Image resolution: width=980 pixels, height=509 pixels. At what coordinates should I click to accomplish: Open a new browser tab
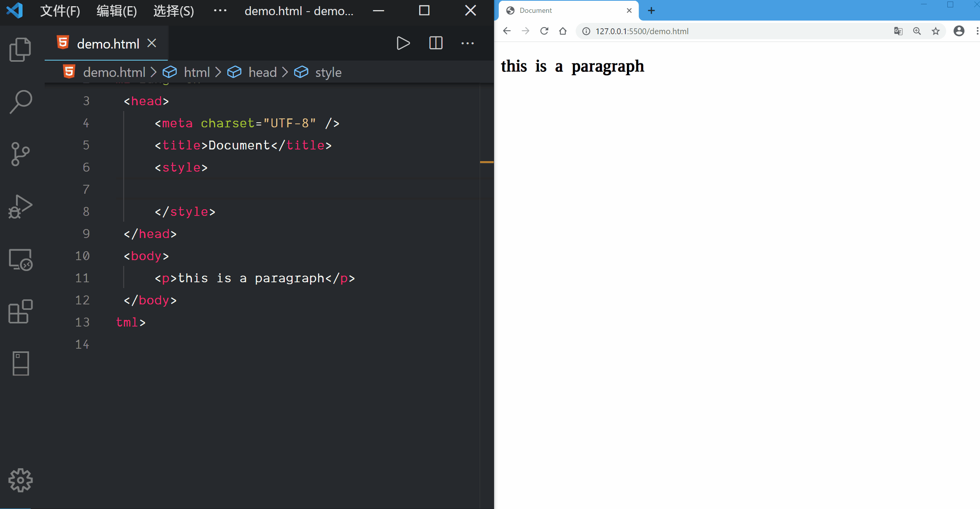651,10
